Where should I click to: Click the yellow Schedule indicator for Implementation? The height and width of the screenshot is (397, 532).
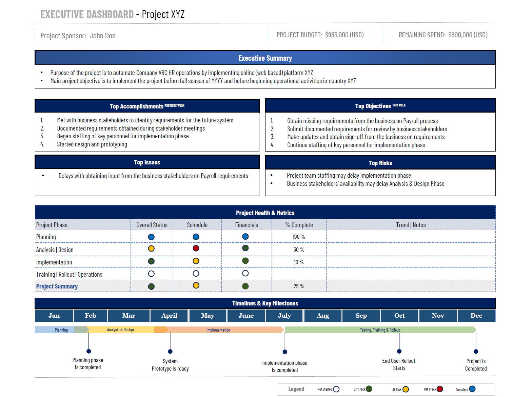coord(196,261)
